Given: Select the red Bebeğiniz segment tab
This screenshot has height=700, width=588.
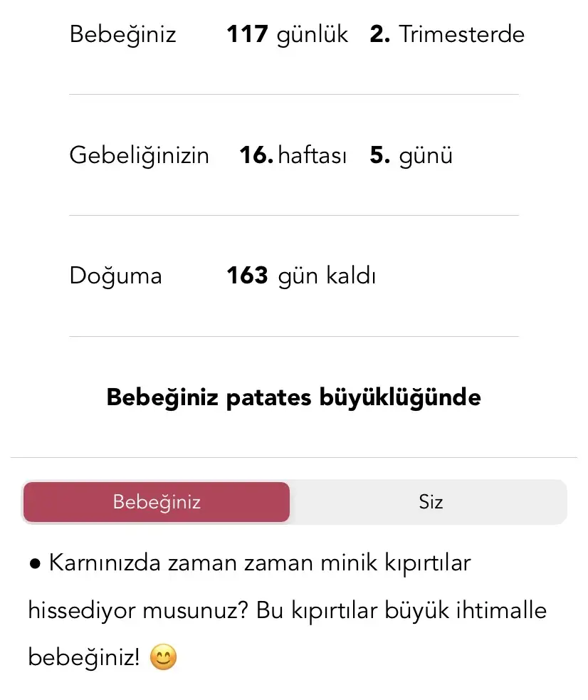Looking at the screenshot, I should [x=157, y=502].
